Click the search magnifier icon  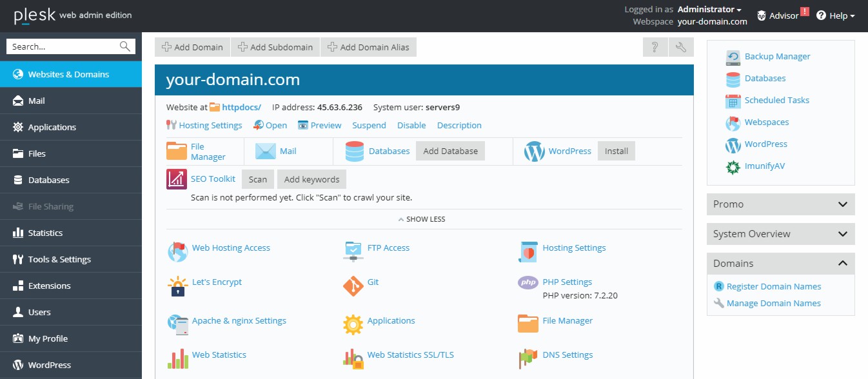(x=125, y=46)
